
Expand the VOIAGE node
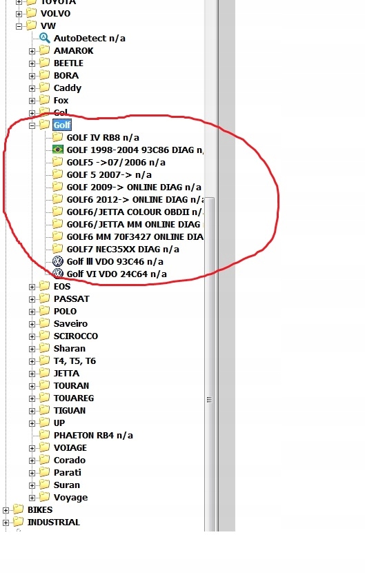pyautogui.click(x=32, y=448)
